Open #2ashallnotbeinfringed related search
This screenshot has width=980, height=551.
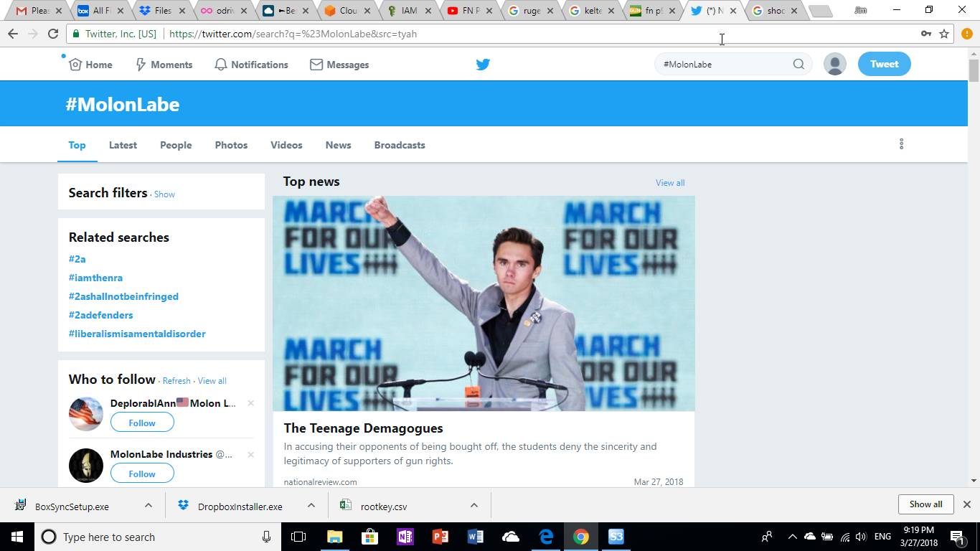[x=123, y=296]
